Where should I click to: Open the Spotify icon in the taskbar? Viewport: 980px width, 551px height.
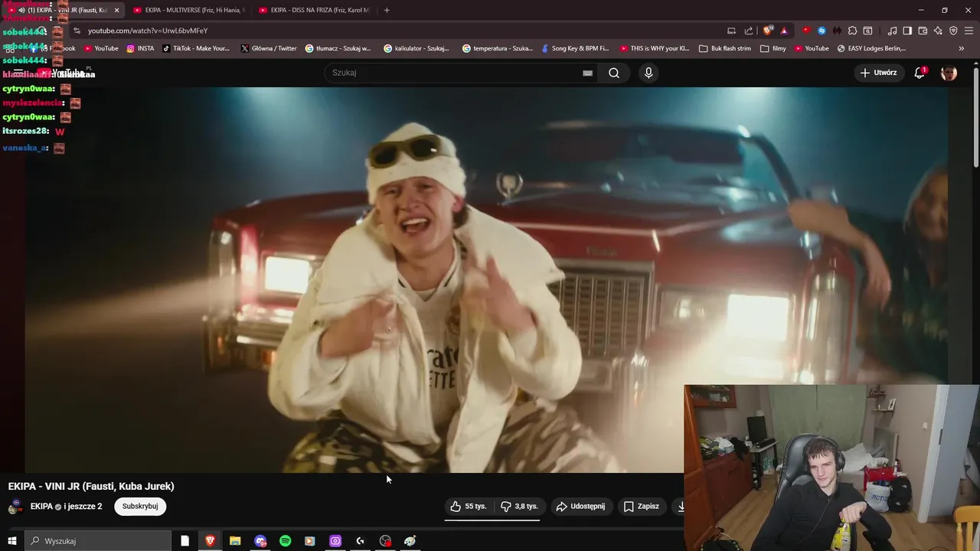(285, 541)
